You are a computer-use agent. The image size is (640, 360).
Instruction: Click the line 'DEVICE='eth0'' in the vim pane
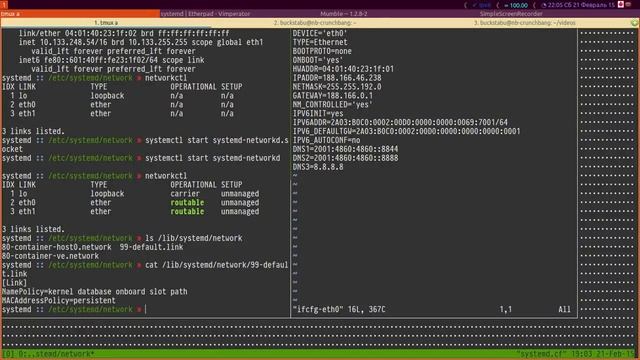click(x=320, y=33)
